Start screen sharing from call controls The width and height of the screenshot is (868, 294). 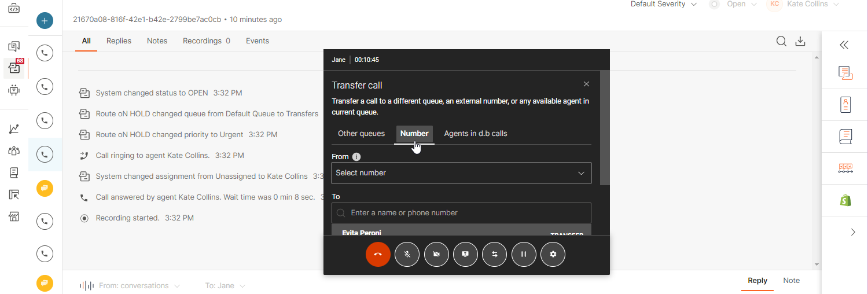465,254
